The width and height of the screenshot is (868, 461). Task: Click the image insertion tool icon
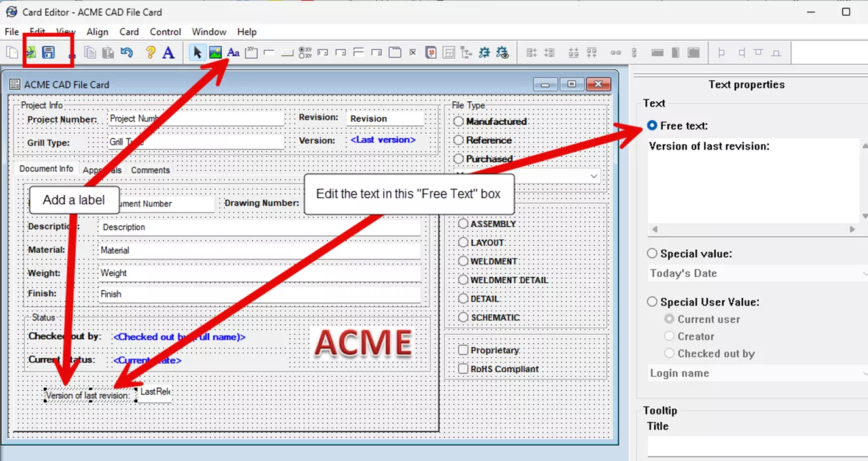coord(215,52)
